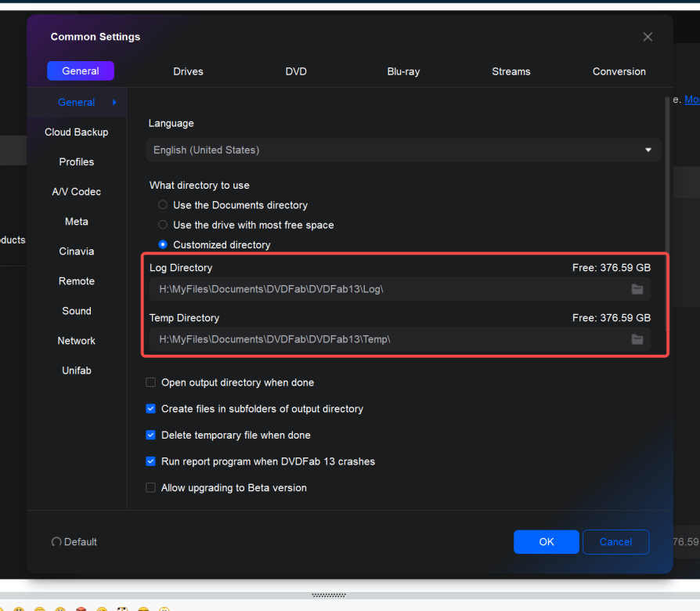This screenshot has width=700, height=611.
Task: Select Meta in the sidebar
Action: click(x=76, y=222)
